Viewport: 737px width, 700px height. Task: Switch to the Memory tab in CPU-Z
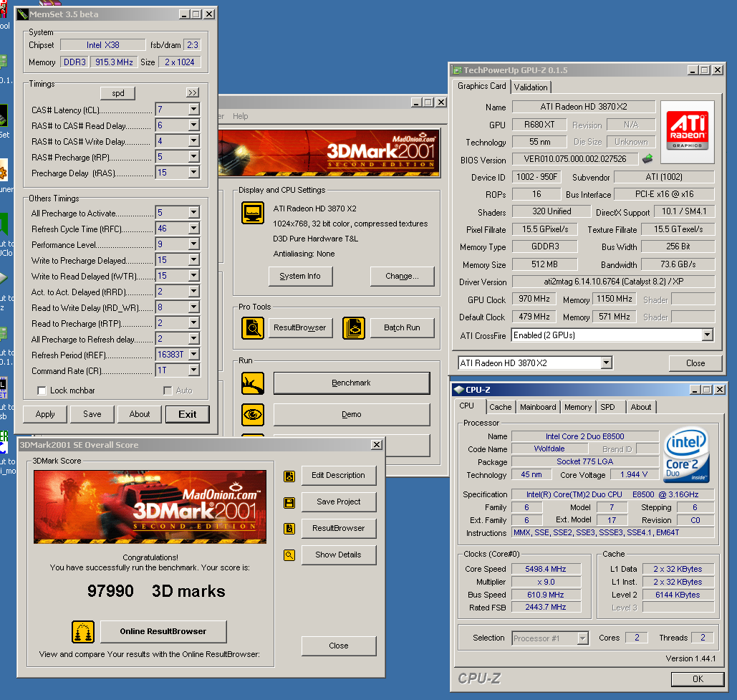(578, 407)
